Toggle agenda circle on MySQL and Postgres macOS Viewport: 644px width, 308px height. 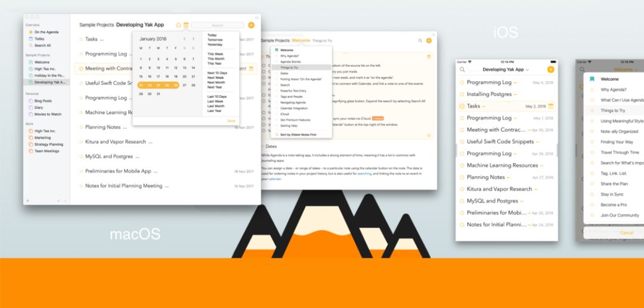coord(81,157)
